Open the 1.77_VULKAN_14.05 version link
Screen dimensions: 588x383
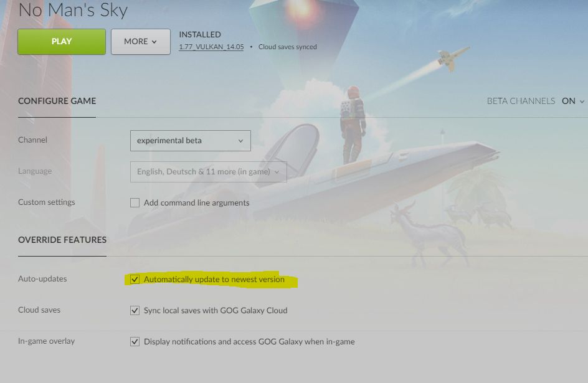pyautogui.click(x=211, y=47)
